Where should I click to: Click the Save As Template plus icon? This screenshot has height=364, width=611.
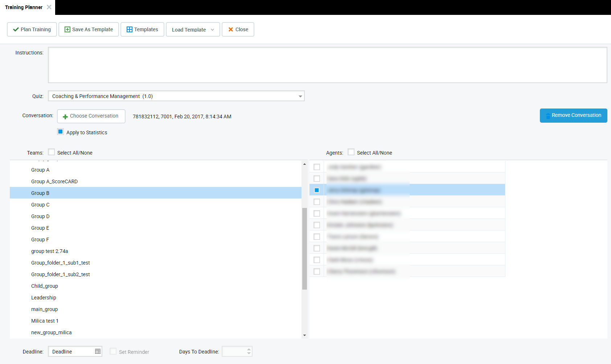[x=67, y=29]
